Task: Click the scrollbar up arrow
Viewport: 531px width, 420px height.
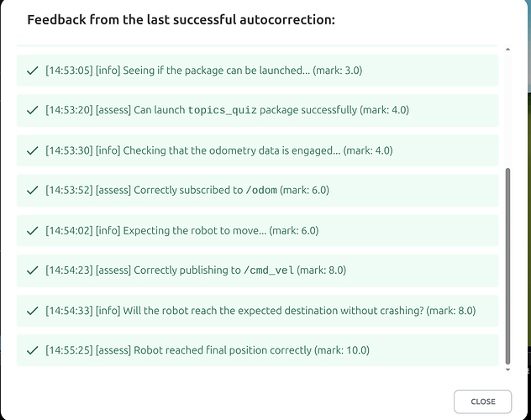Action: point(507,50)
